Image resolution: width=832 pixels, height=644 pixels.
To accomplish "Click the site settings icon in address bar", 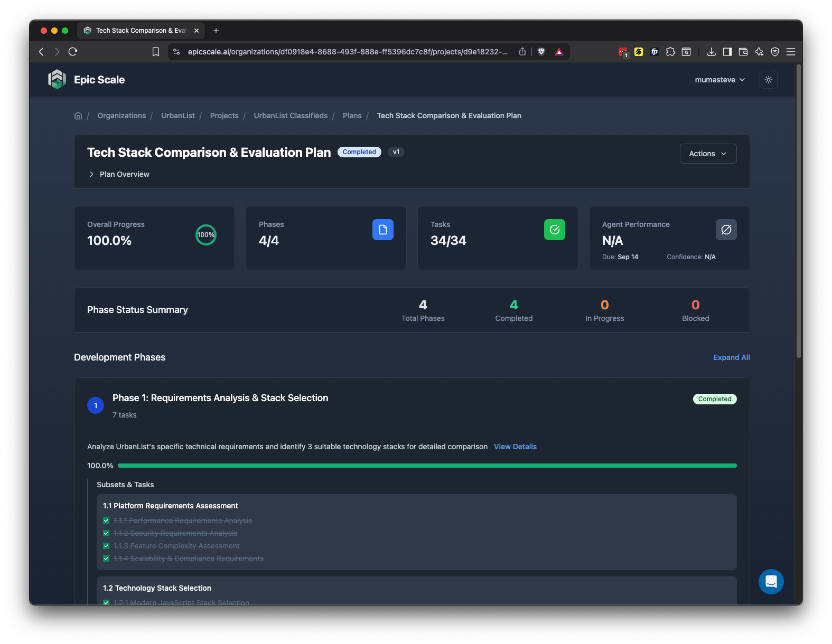I will click(x=176, y=52).
